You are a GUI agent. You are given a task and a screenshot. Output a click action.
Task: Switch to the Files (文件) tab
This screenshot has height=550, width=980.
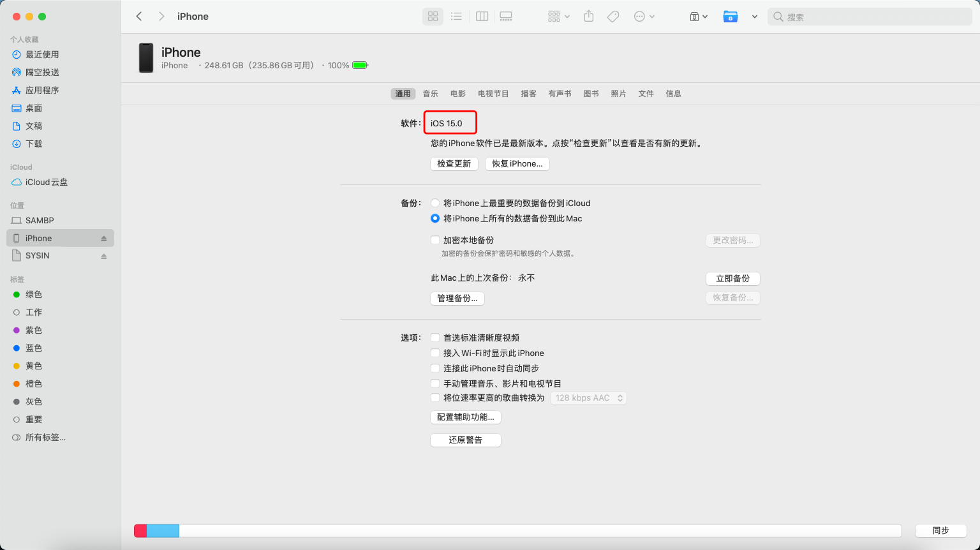tap(646, 94)
